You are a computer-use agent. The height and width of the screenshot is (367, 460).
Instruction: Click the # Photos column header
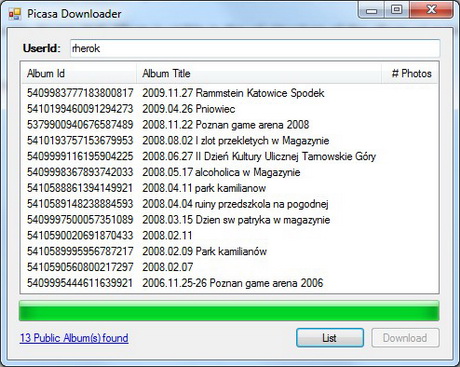click(409, 73)
